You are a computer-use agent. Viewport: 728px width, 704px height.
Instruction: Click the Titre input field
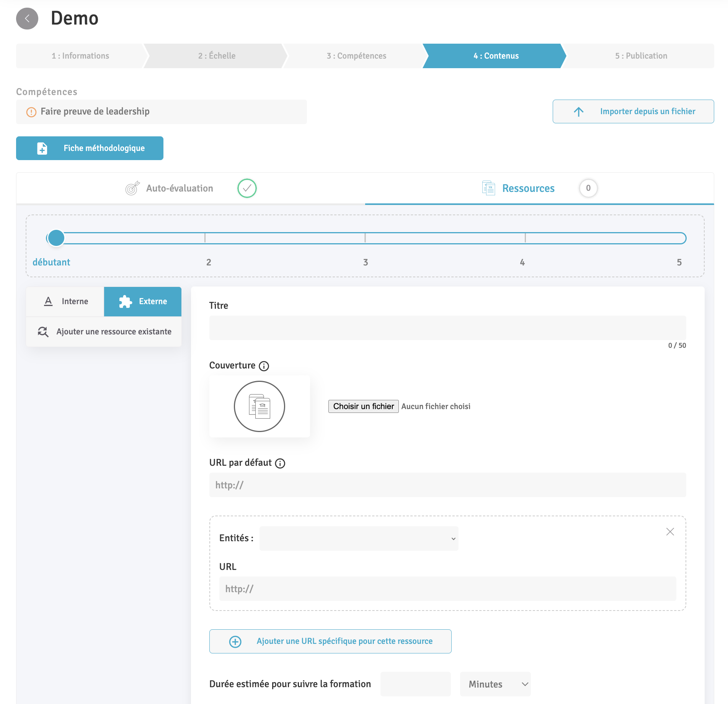click(447, 328)
